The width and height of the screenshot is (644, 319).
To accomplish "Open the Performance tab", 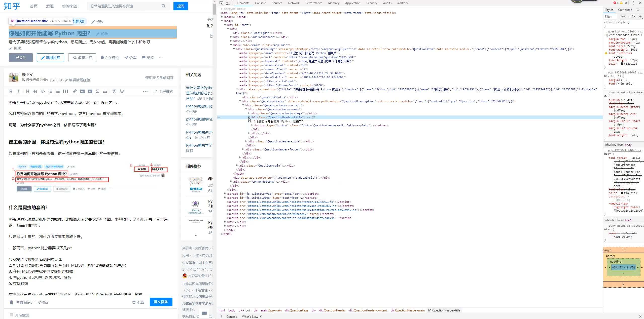I will [314, 3].
